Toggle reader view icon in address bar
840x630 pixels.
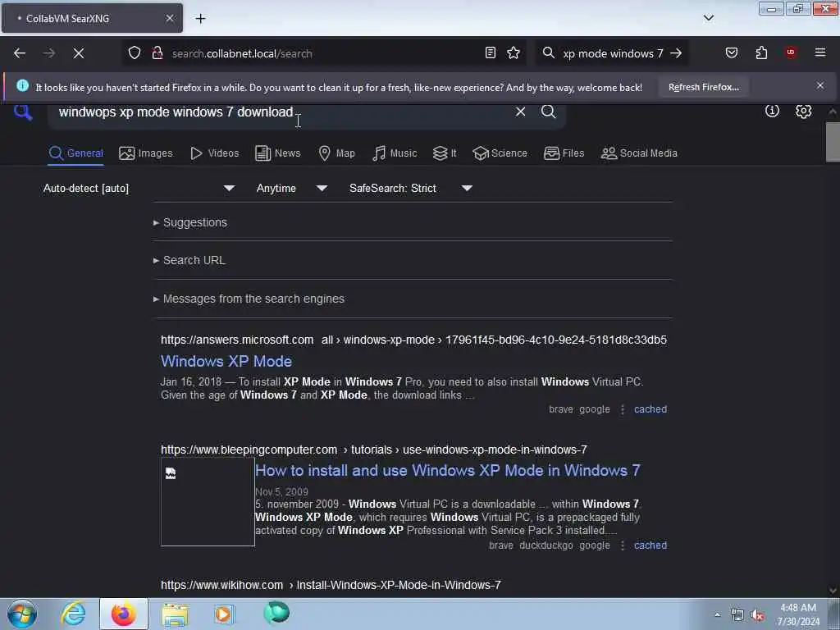[x=491, y=52]
